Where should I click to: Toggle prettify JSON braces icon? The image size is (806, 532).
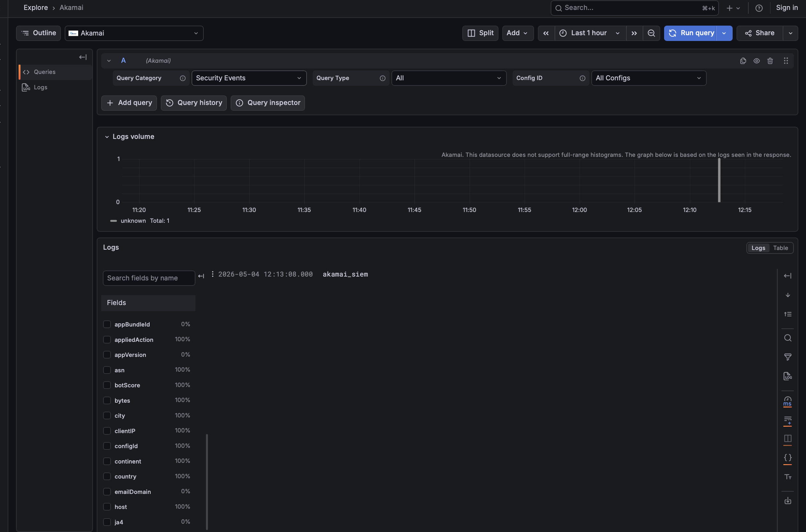point(788,458)
